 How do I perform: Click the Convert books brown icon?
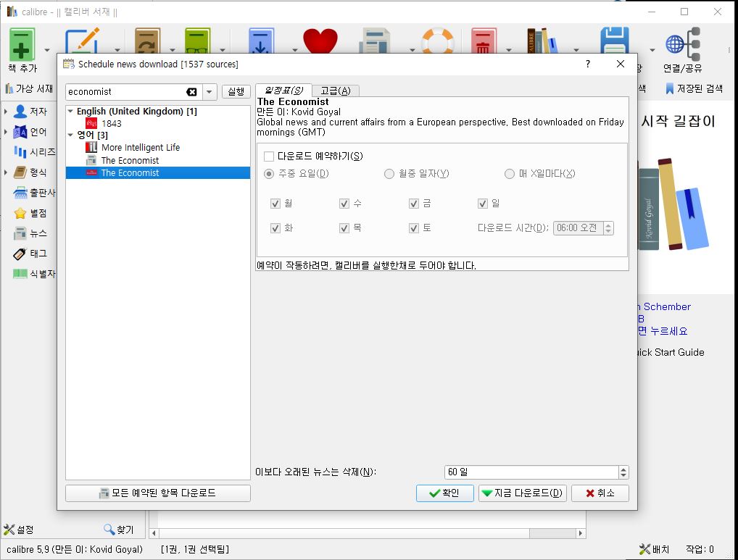tap(147, 41)
